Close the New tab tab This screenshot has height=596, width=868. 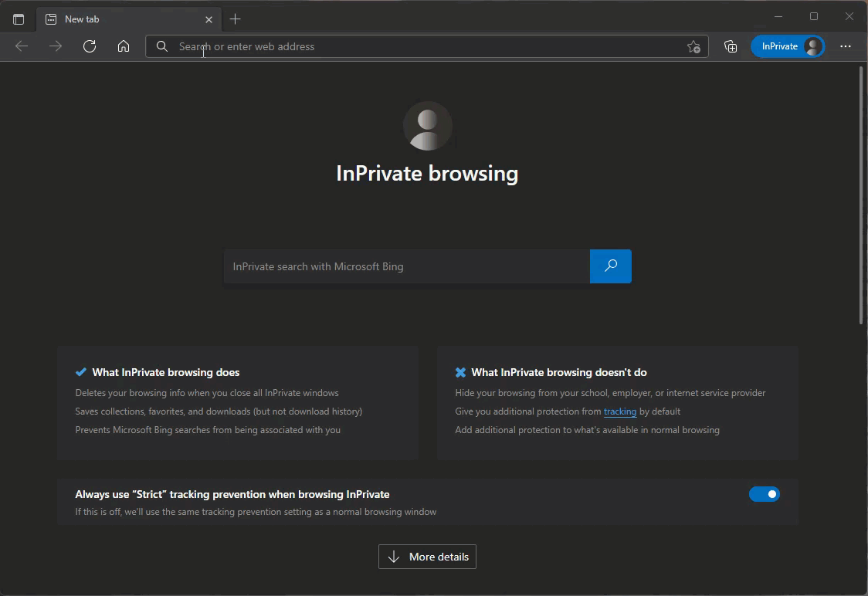click(209, 19)
